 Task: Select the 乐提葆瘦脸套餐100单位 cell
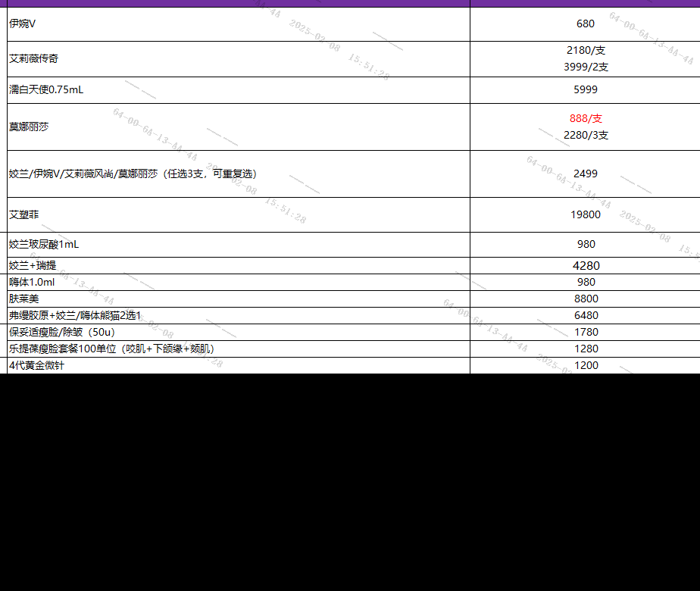tap(239, 349)
